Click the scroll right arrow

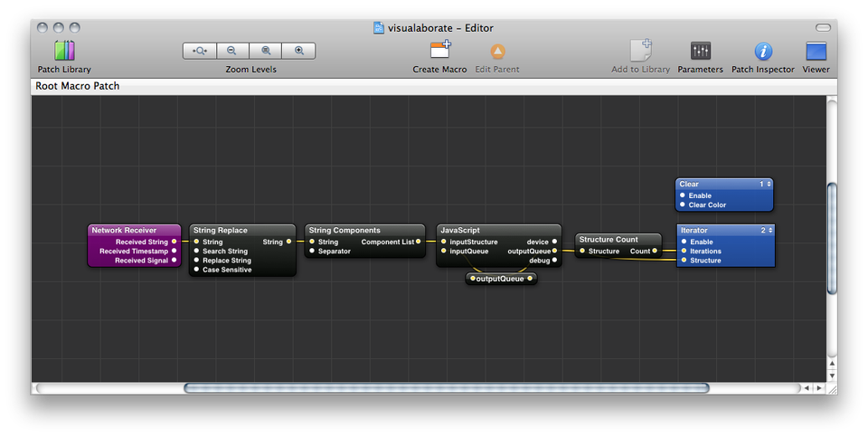[x=819, y=388]
